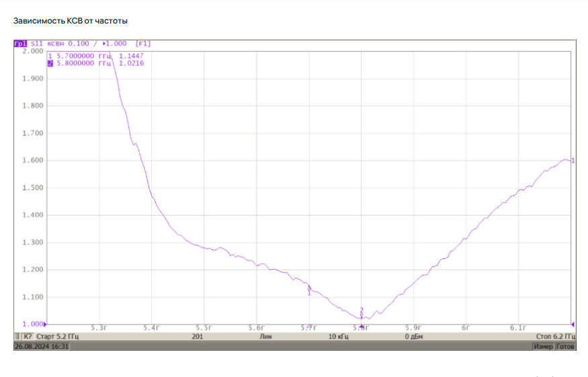Image resolution: width=588 pixels, height=377 pixels.
Task: Select the active marker 2 indicator box
Action: [50, 63]
